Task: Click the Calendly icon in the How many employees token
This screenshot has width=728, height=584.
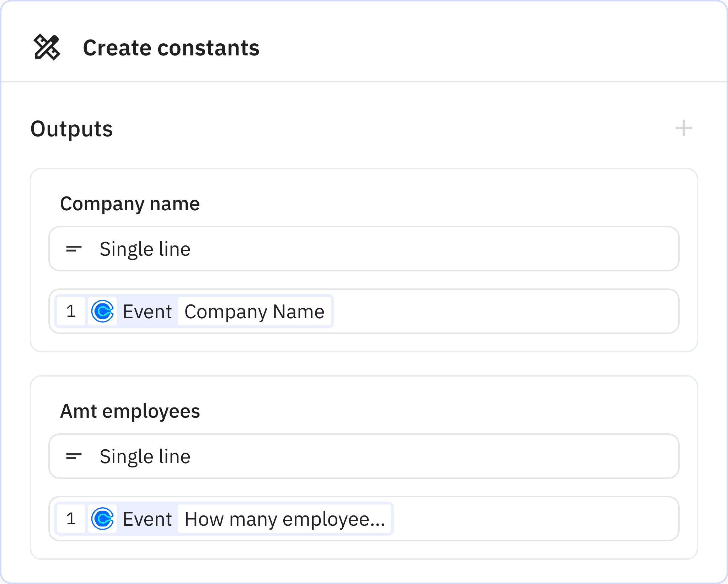Action: pyautogui.click(x=102, y=519)
